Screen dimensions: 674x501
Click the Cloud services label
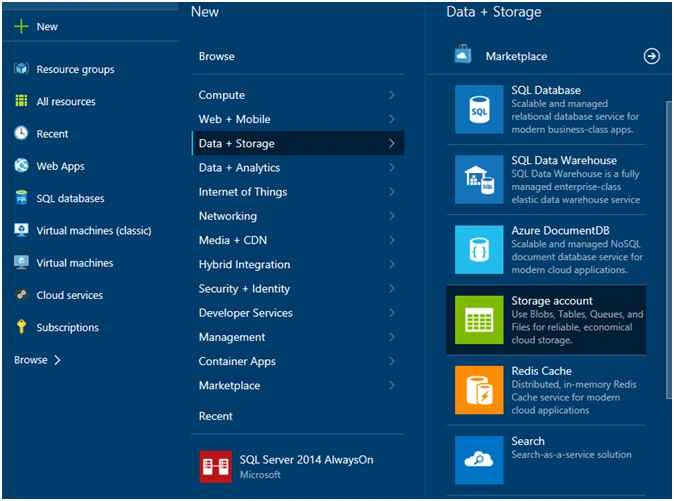[70, 295]
